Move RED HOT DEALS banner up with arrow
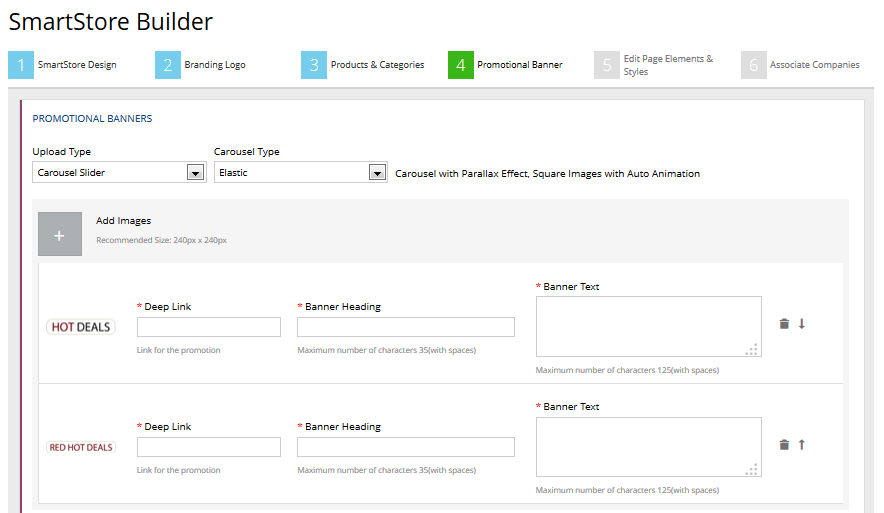This screenshot has height=513, width=884. tap(801, 445)
